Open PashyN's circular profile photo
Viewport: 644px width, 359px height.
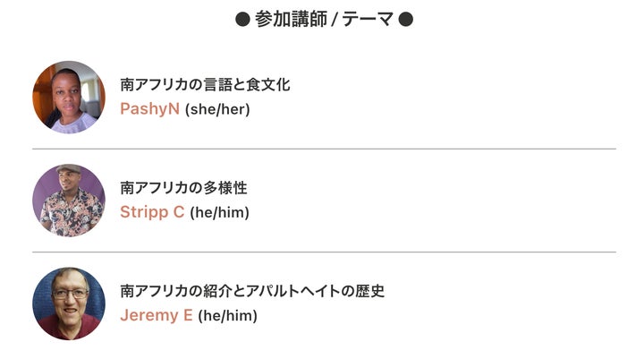pos(69,97)
